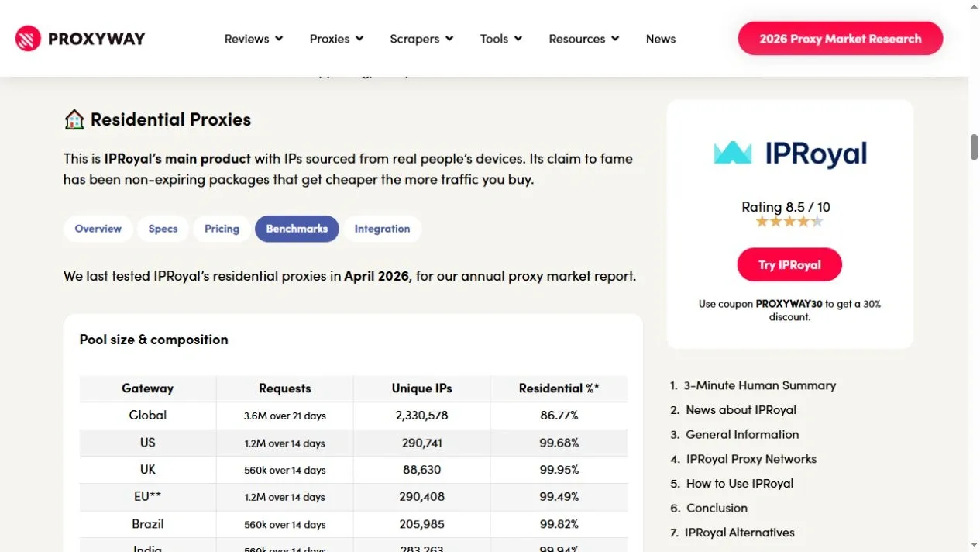Click the Unique IPs column header
Image resolution: width=980 pixels, height=552 pixels.
422,388
